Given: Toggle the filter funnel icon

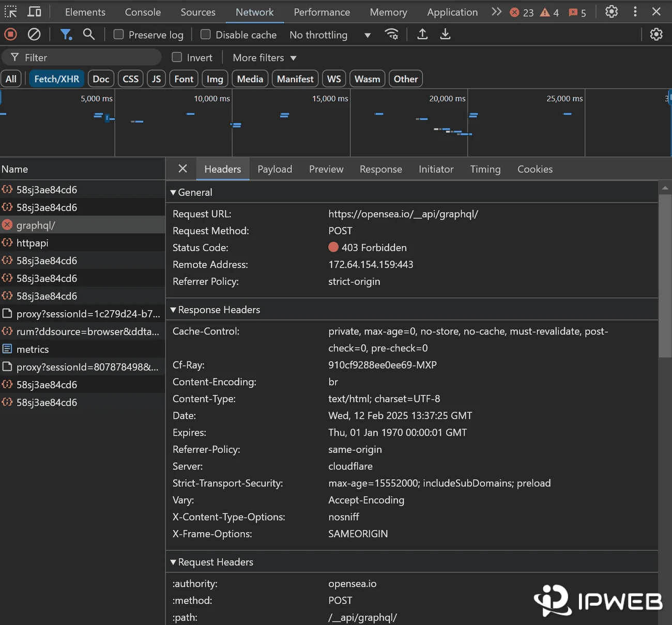Looking at the screenshot, I should coord(66,35).
